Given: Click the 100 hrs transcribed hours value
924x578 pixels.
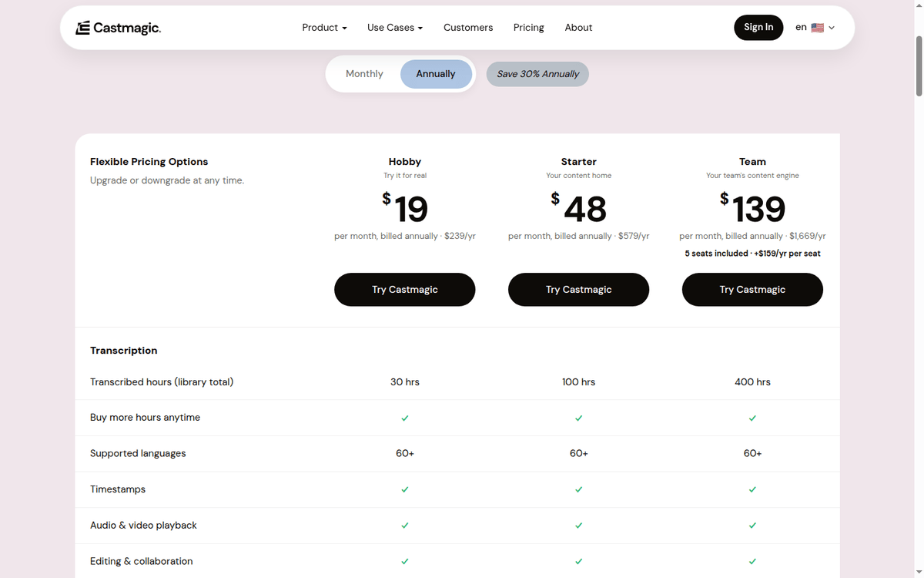Looking at the screenshot, I should [579, 382].
